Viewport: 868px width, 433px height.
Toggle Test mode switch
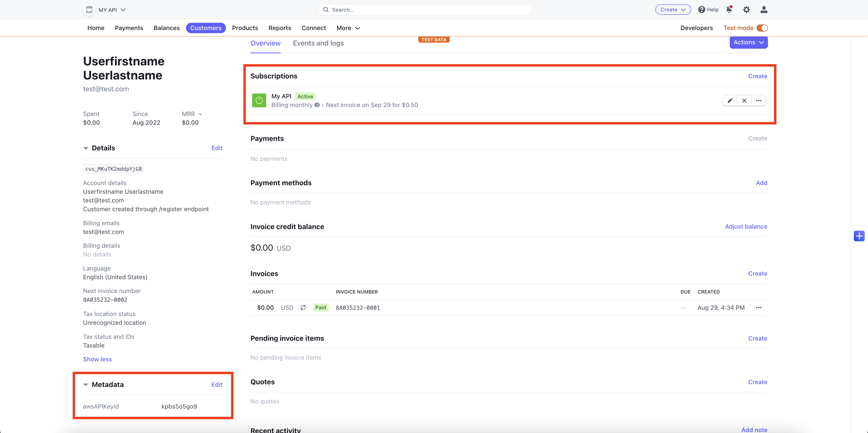762,28
